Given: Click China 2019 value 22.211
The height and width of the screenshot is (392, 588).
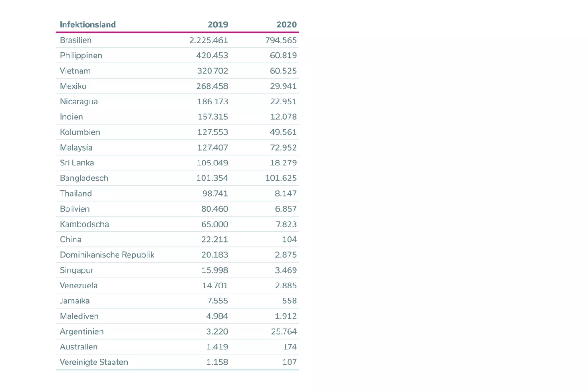Looking at the screenshot, I should click(215, 240).
